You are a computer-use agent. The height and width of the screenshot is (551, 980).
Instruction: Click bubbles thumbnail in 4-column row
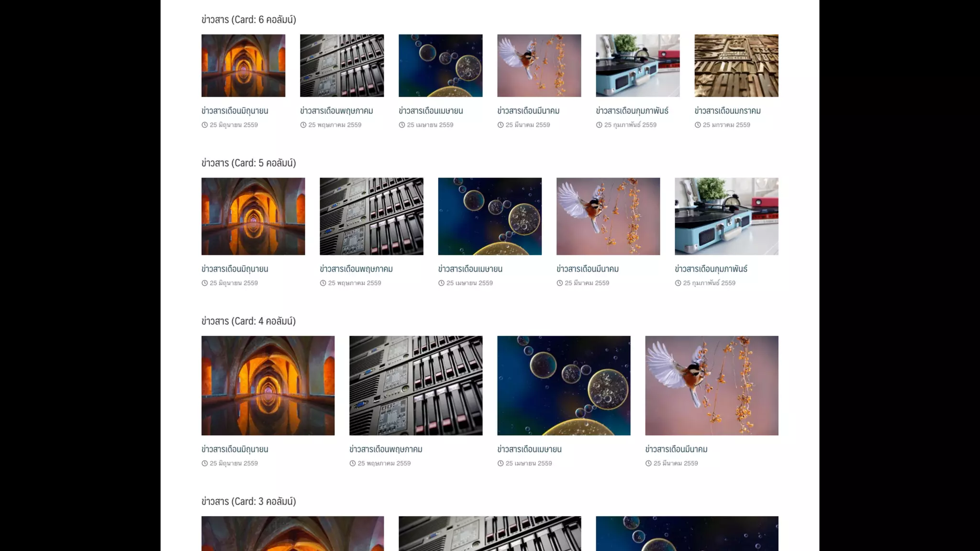(564, 386)
